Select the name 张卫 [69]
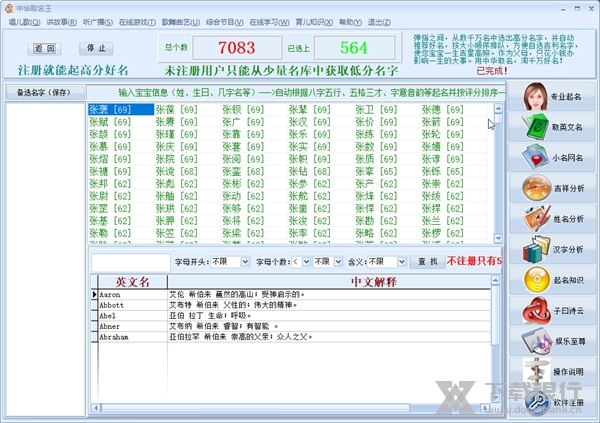The image size is (600, 423). coord(376,109)
